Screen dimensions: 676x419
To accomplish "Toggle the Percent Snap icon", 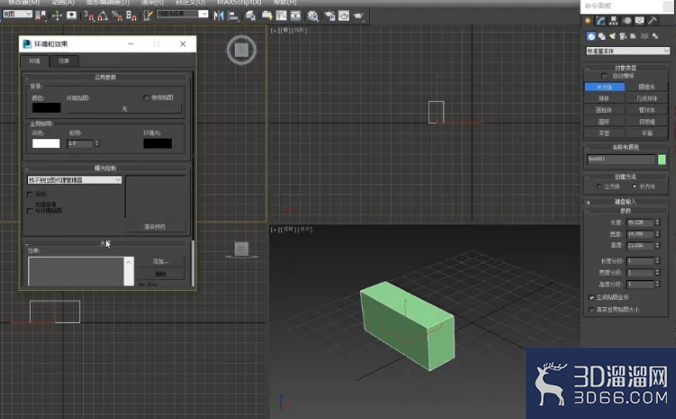I will click(x=117, y=16).
